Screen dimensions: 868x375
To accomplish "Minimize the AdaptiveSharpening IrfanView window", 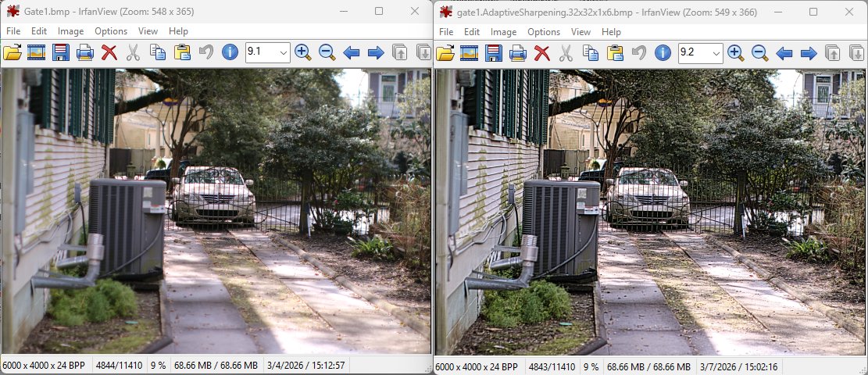I will pos(777,11).
